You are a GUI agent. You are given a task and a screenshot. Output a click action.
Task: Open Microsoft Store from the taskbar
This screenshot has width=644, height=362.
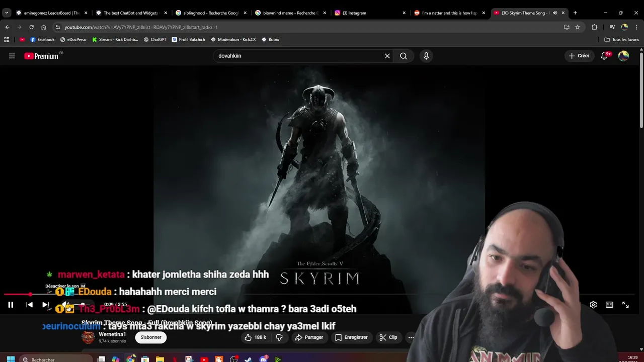click(145, 359)
